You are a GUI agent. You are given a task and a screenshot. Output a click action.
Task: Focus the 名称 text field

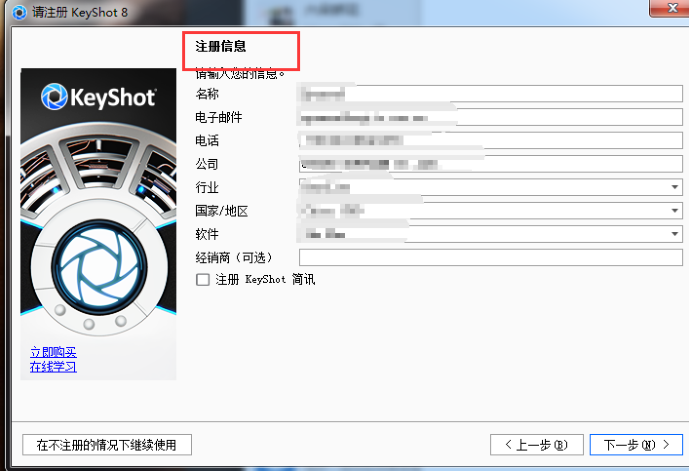tap(490, 94)
